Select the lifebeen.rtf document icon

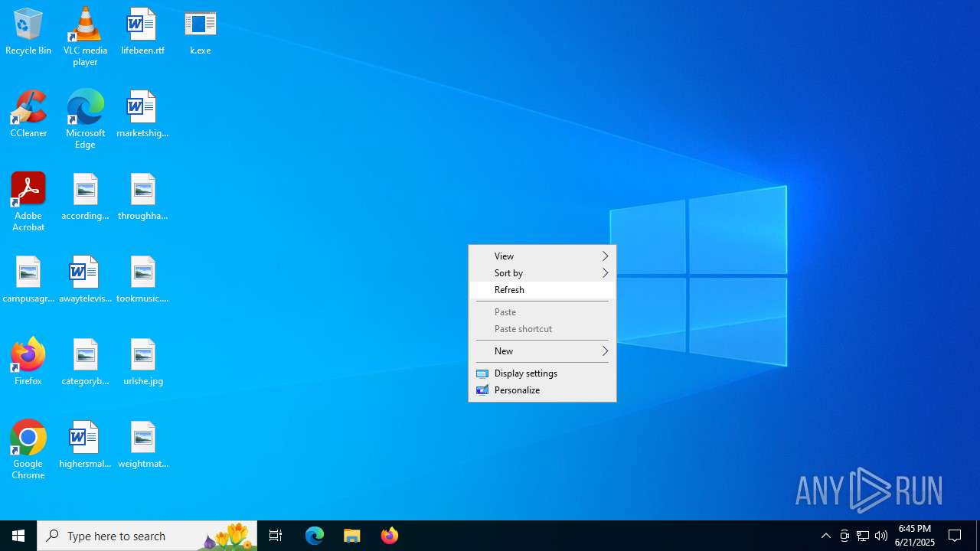(x=142, y=32)
